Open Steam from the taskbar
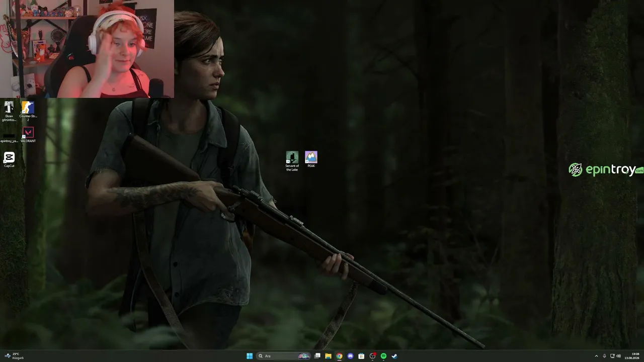 pyautogui.click(x=394, y=356)
